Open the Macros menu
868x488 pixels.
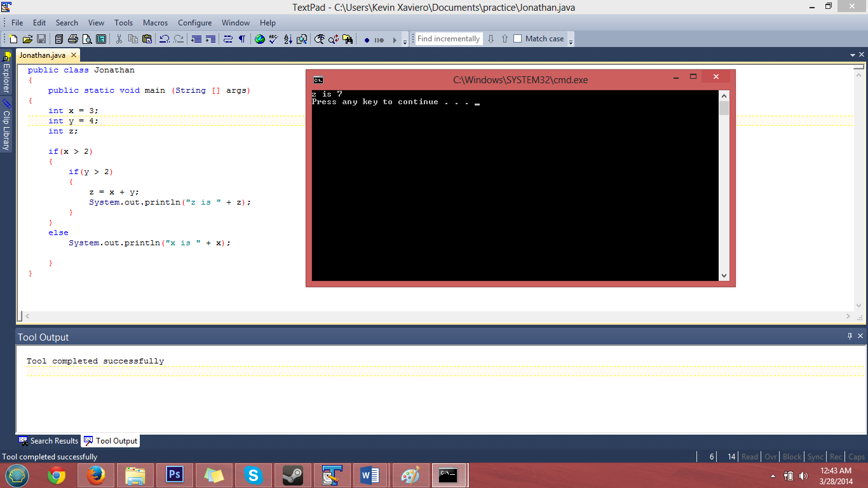tap(155, 22)
